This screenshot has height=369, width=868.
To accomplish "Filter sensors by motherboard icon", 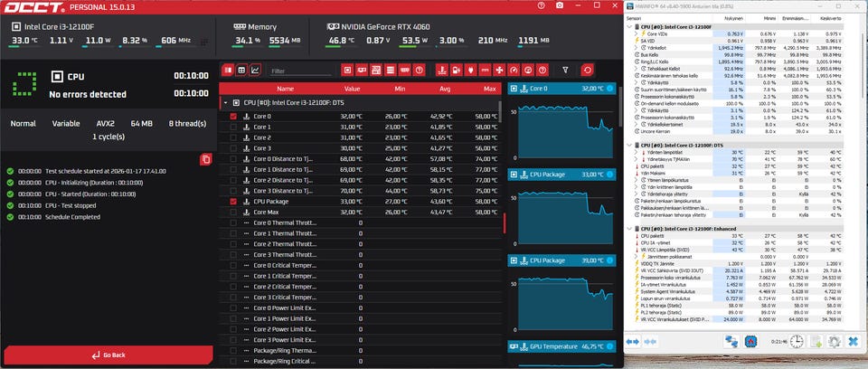I will 376,71.
